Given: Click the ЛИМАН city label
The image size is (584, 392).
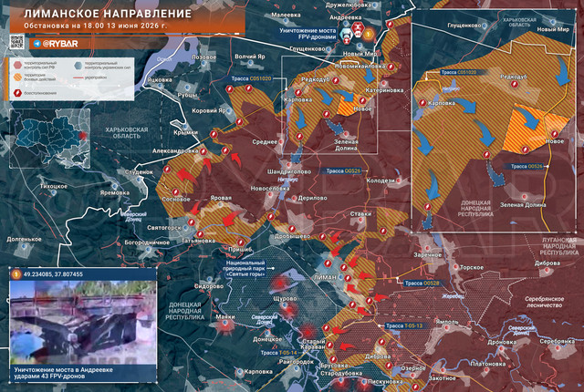Looking at the screenshot, I should click(325, 277).
